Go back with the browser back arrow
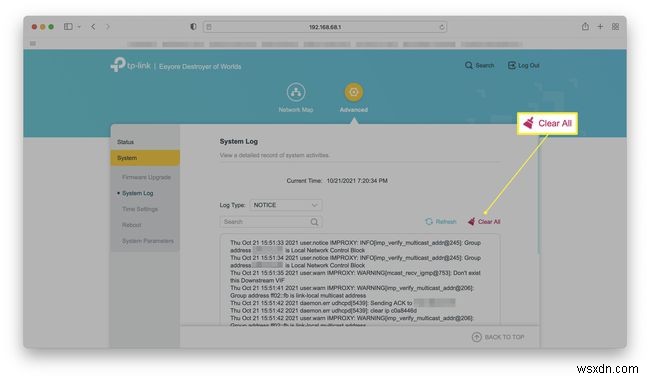Image resolution: width=650 pixels, height=379 pixels. tap(93, 27)
